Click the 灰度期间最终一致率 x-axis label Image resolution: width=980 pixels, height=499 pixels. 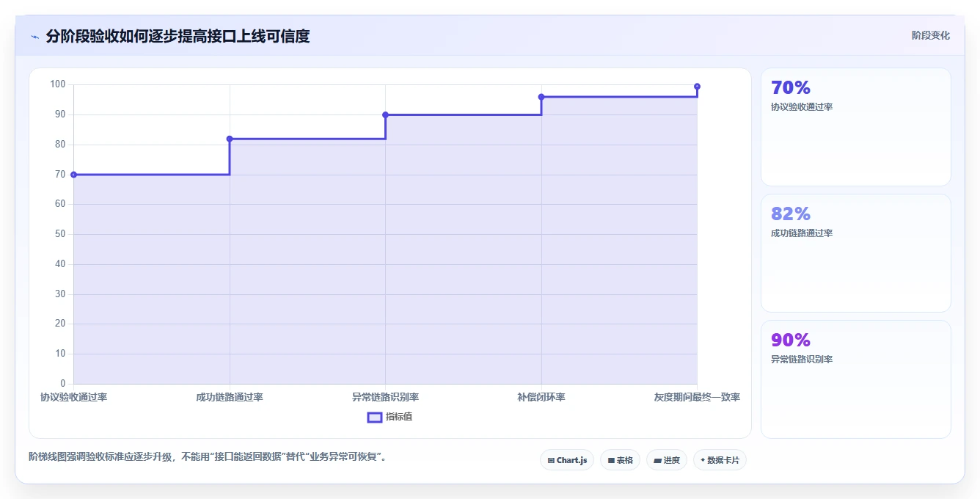click(697, 397)
